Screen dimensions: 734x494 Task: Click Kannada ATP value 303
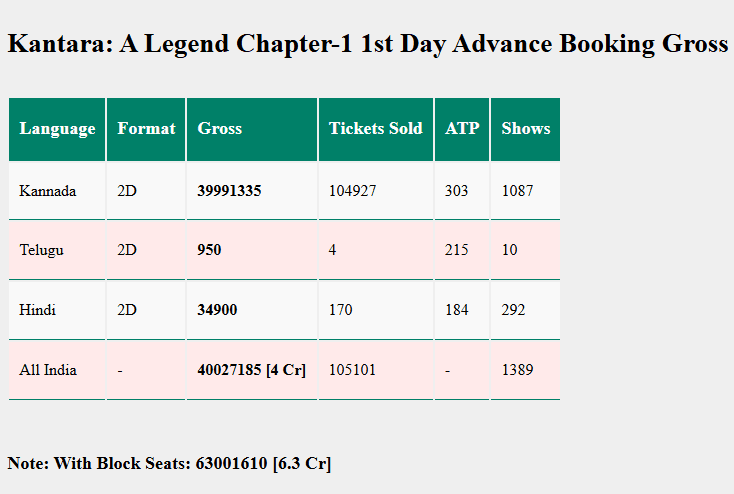pyautogui.click(x=457, y=190)
